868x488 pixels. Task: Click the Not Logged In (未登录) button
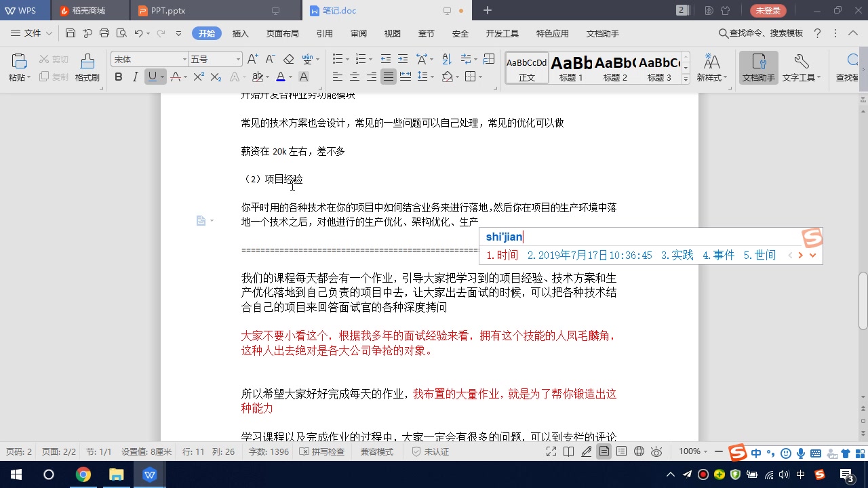pyautogui.click(x=768, y=11)
